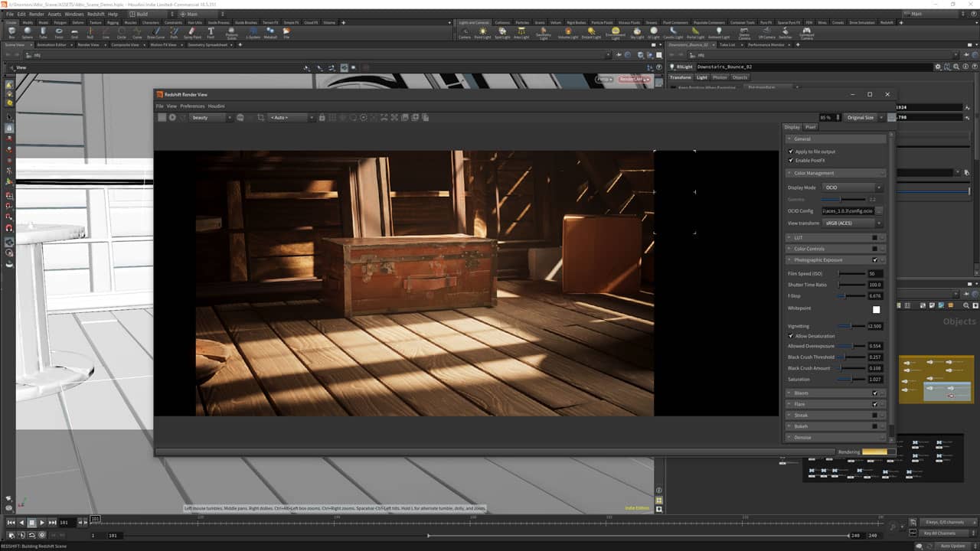This screenshot has width=980, height=551.
Task: Expand the Denoise section
Action: [802, 438]
